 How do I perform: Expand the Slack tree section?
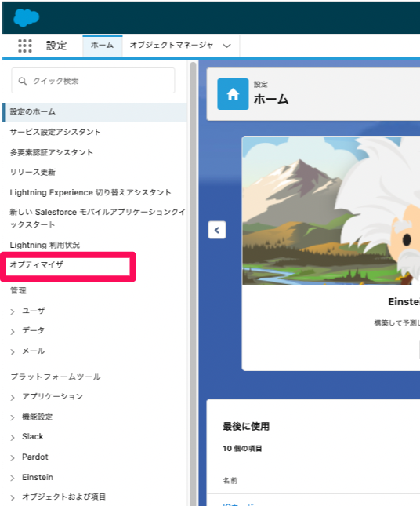[x=13, y=437]
